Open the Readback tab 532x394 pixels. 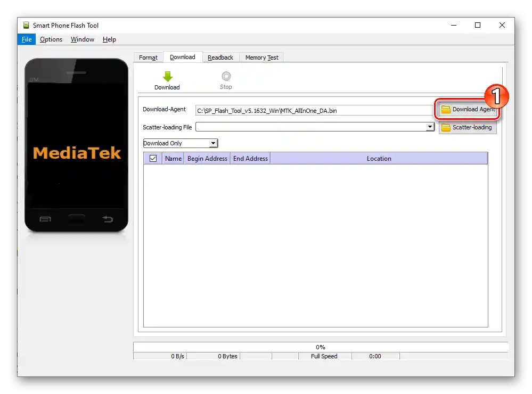coord(220,57)
